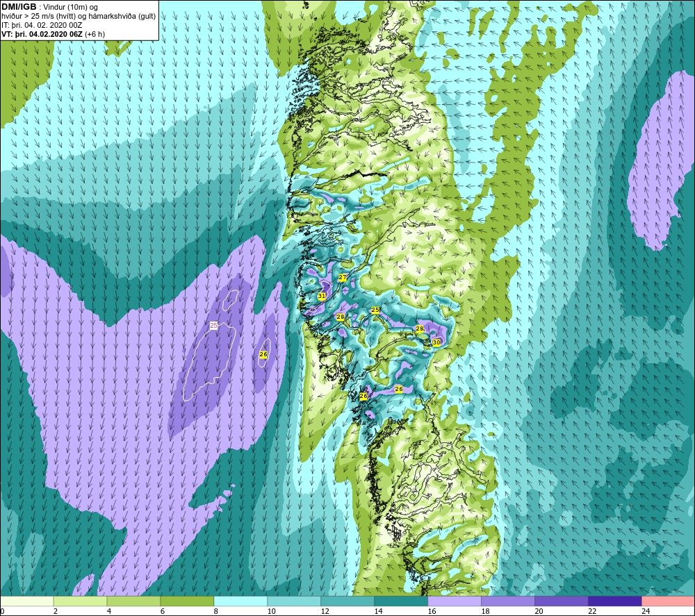The image size is (695, 616).
Task: Click the 12–14 m/s teal legend swatch
Action: [x=347, y=601]
